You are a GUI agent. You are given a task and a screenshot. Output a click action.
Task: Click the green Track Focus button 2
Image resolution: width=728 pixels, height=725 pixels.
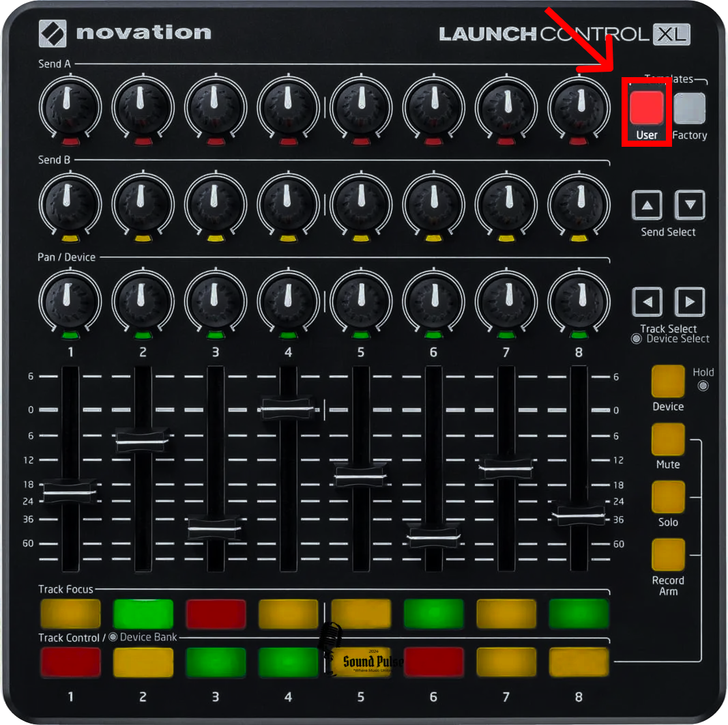(143, 613)
